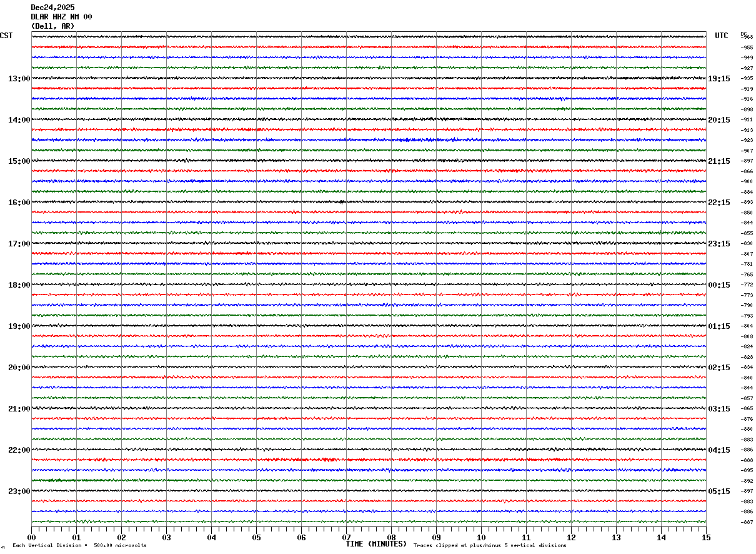This screenshot has height=554, width=756.
Task: Click minute label 05 on bottom axis
Action: [256, 538]
